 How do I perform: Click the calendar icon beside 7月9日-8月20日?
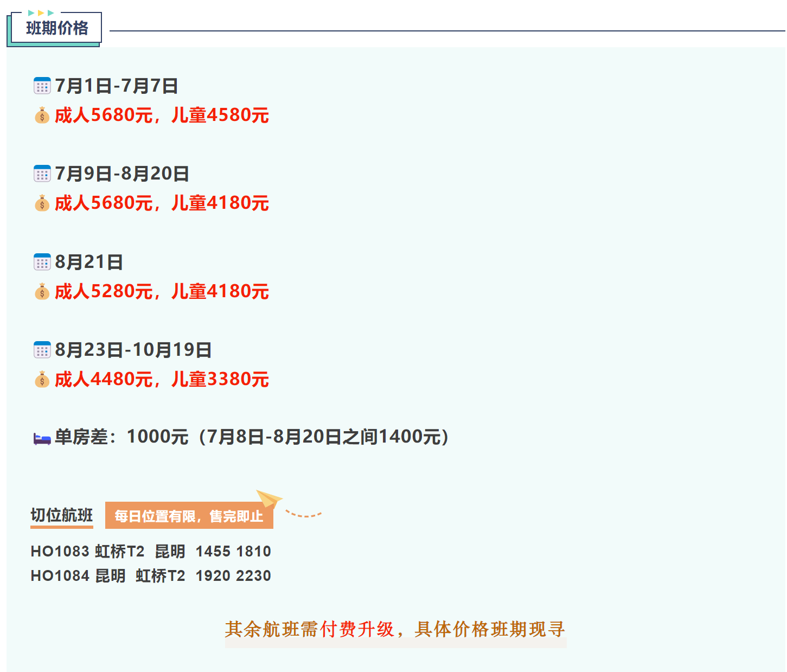pos(42,174)
